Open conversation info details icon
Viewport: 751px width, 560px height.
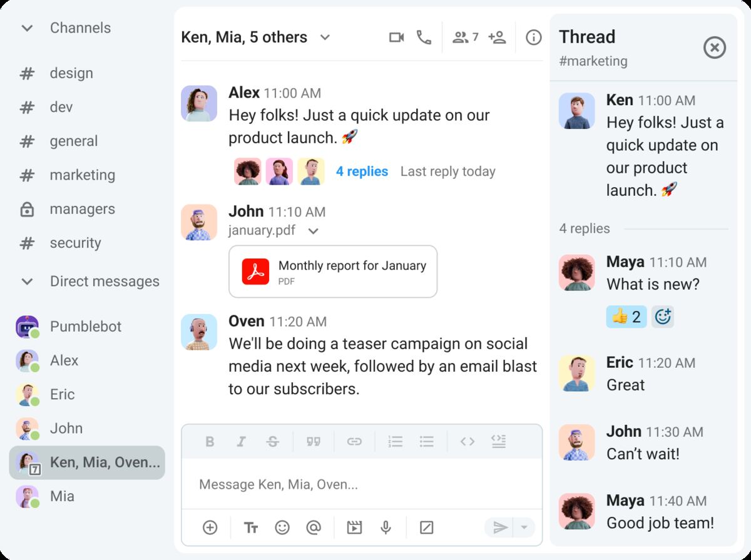click(533, 38)
